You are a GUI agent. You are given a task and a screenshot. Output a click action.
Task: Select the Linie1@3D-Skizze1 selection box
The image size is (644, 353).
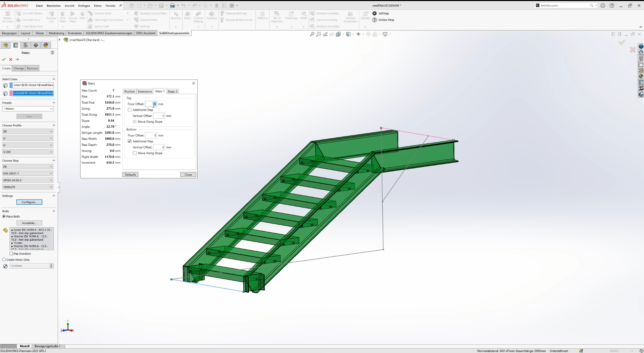(x=33, y=85)
